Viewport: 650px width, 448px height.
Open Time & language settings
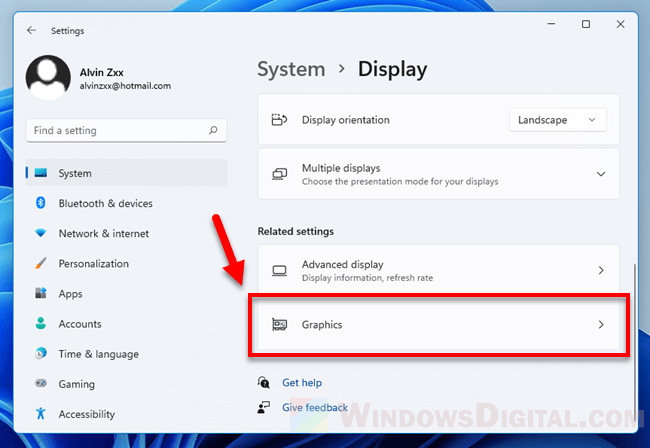126,354
